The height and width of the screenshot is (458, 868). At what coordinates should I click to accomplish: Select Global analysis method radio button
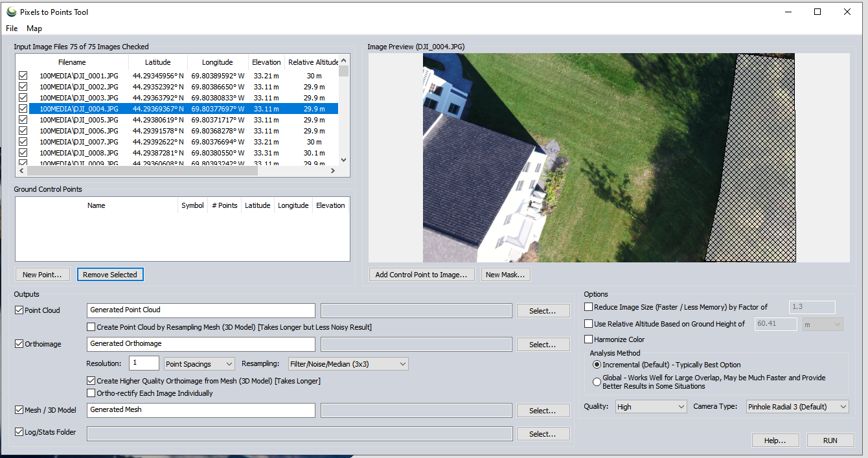[597, 382]
